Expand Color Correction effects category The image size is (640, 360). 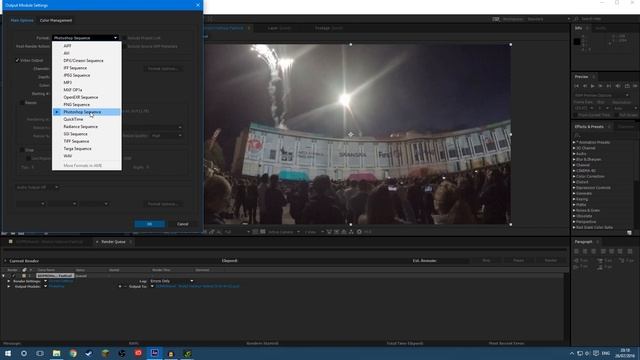[574, 177]
